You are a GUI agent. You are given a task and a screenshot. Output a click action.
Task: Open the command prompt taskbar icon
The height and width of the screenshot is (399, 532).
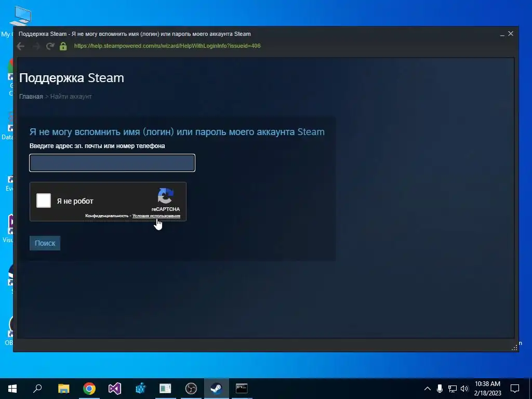242,389
